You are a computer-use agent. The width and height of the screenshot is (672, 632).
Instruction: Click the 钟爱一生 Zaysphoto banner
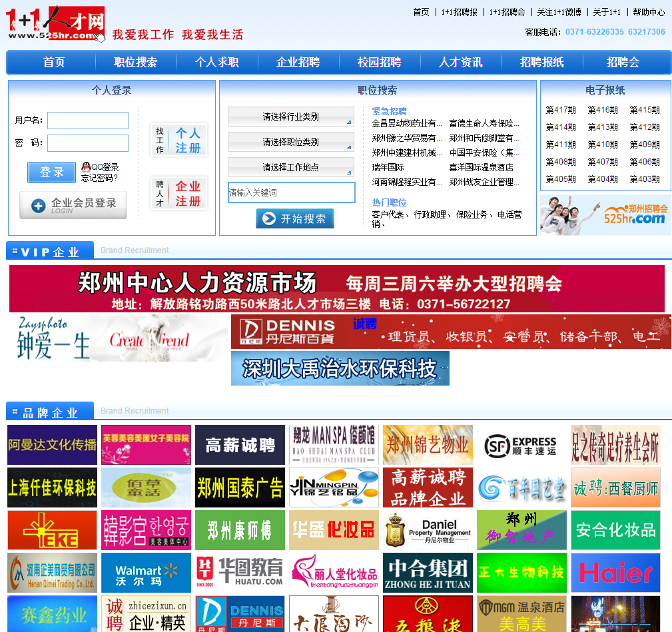[x=118, y=338]
